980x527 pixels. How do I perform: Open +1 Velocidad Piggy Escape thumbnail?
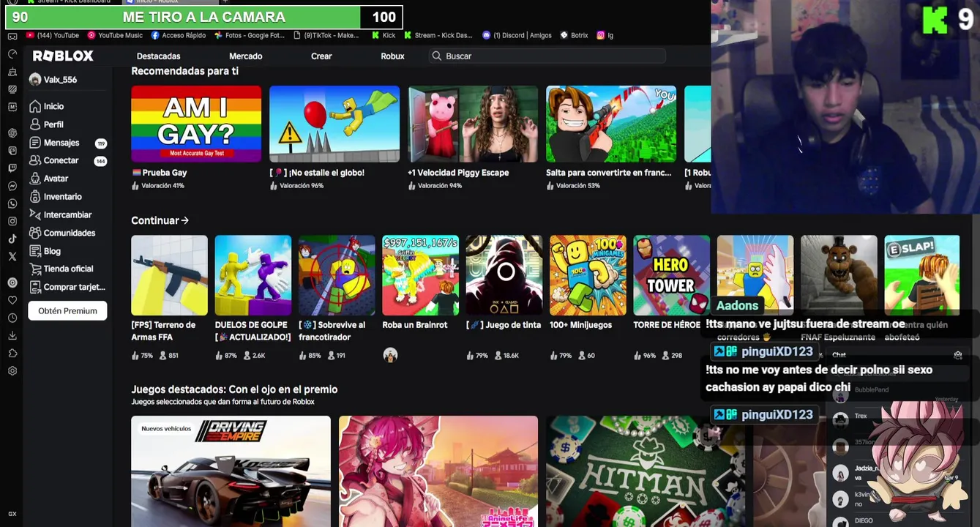pyautogui.click(x=473, y=124)
